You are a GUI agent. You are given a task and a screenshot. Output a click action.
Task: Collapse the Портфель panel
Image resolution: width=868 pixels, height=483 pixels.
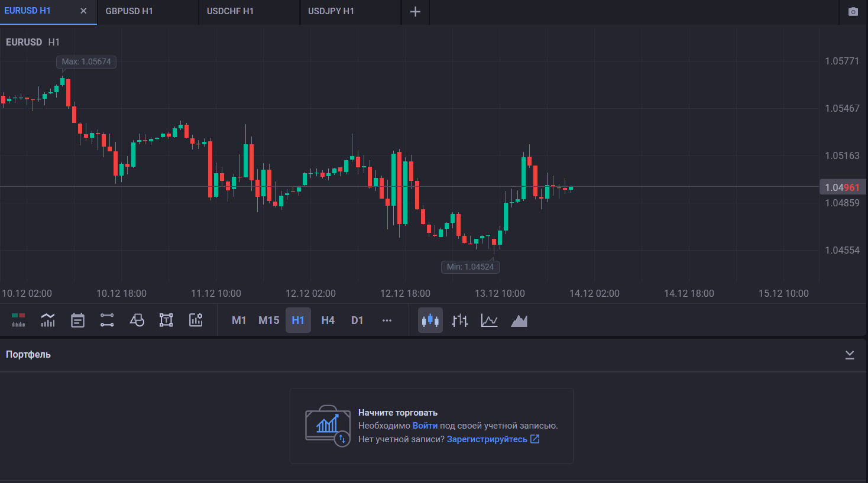[850, 355]
